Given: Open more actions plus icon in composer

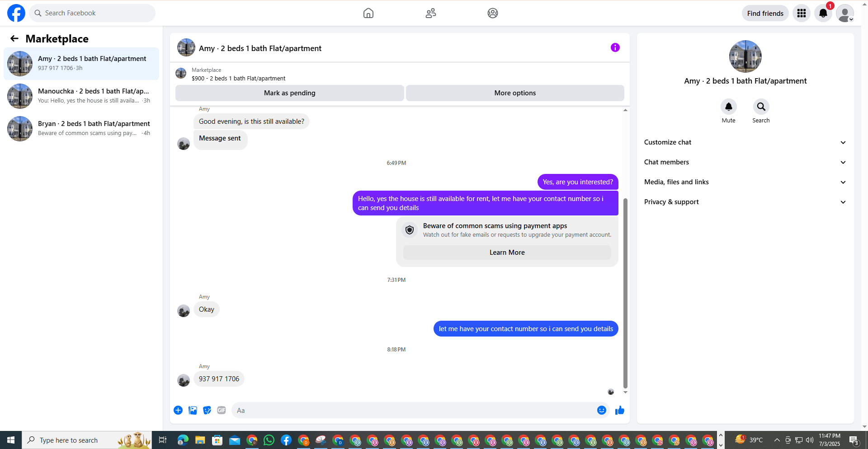Looking at the screenshot, I should point(178,410).
